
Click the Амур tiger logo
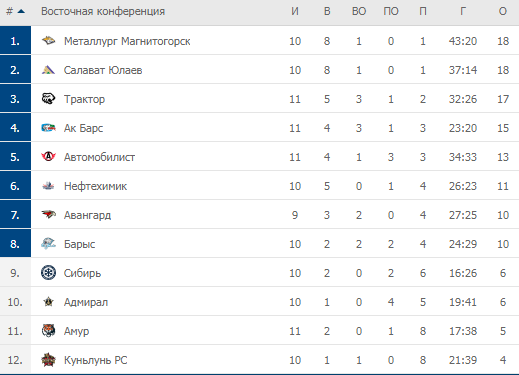[48, 331]
